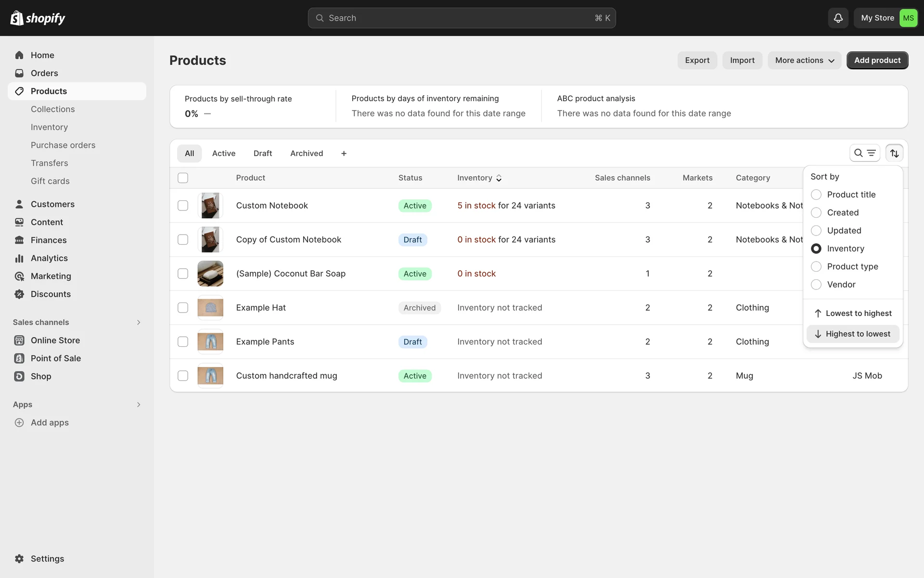The width and height of the screenshot is (924, 578).
Task: Expand the Apps section chevron
Action: pyautogui.click(x=139, y=405)
